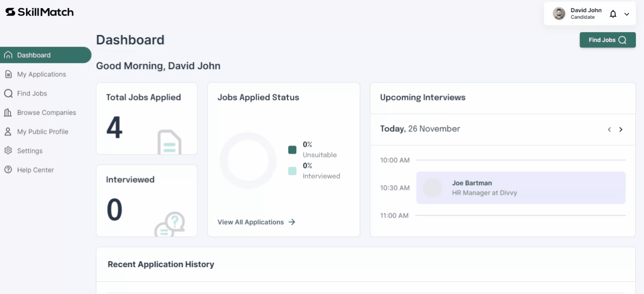Screen dimensions: 644x294
Task: Click David John's profile avatar
Action: (x=559, y=13)
